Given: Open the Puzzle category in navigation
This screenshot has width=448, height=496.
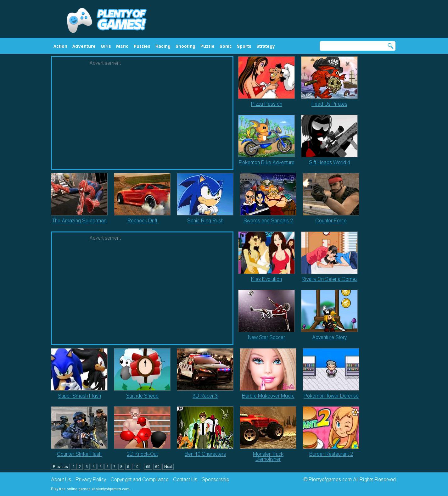Looking at the screenshot, I should click(x=207, y=46).
